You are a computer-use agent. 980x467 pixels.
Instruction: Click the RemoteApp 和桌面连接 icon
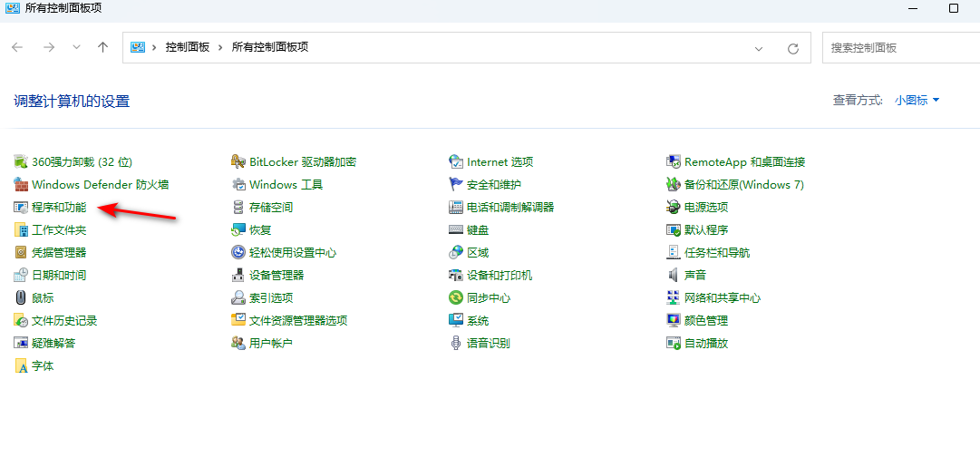[x=673, y=162]
